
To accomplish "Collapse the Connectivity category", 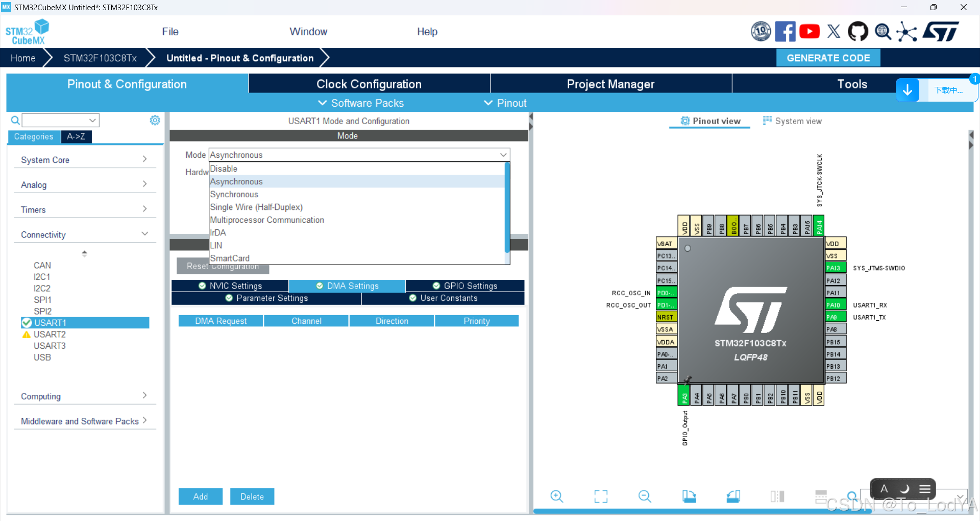I will click(84, 235).
